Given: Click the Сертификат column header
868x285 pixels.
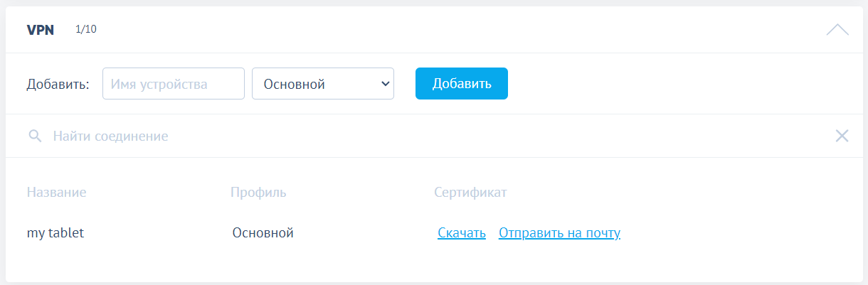Looking at the screenshot, I should 470,193.
